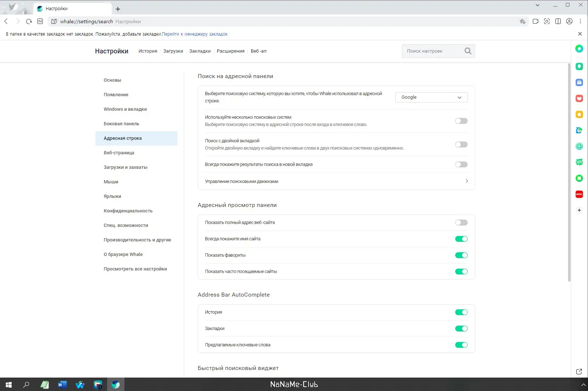Add page to bookmarks star icon
Viewport: 588px width, 391px height.
[x=522, y=21]
